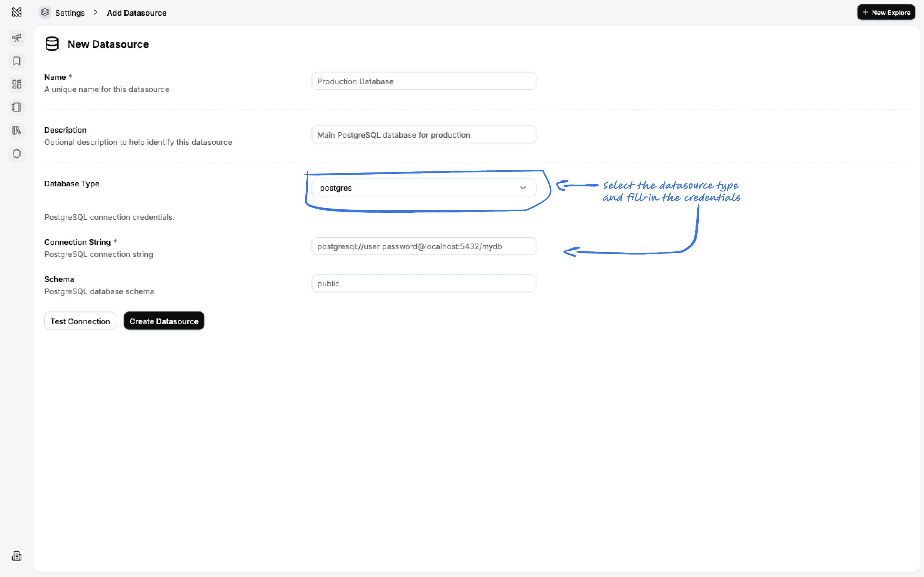Open the shield icon in the sidebar

(x=16, y=154)
